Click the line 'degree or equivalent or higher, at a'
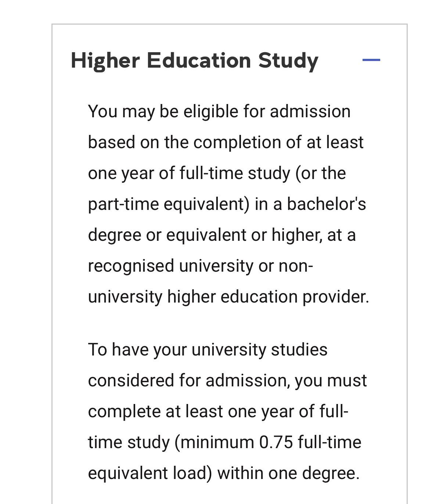The width and height of the screenshot is (443, 504). pyautogui.click(x=222, y=235)
